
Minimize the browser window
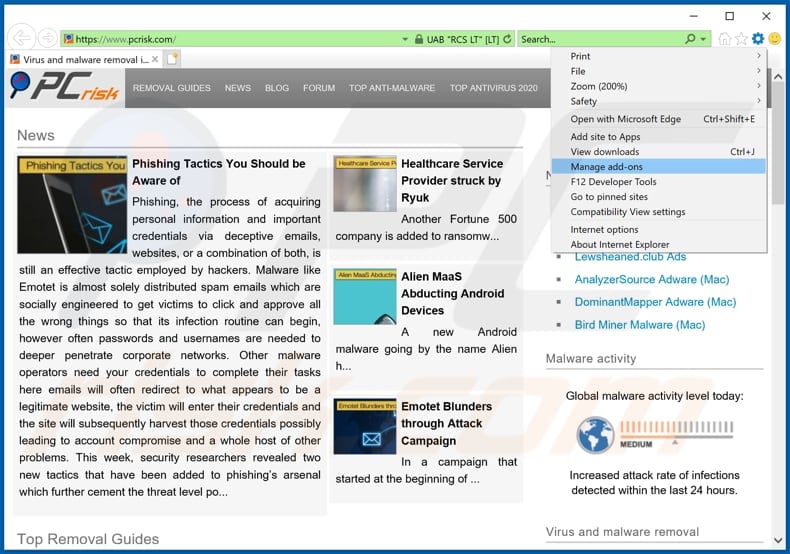pyautogui.click(x=694, y=16)
